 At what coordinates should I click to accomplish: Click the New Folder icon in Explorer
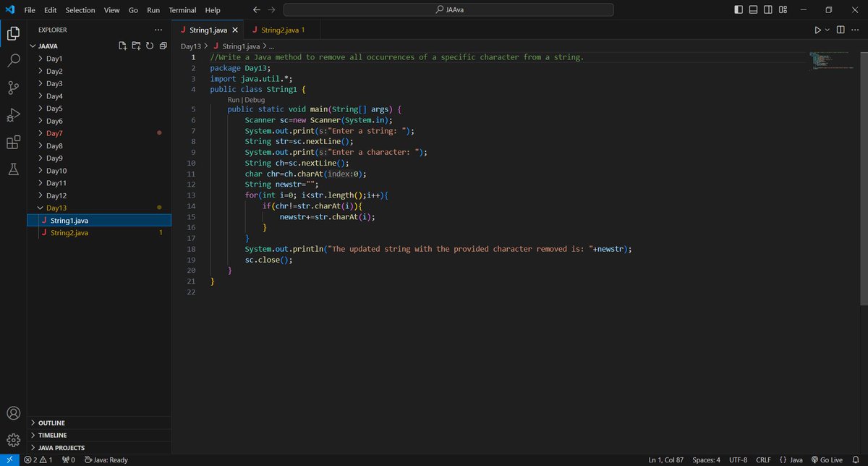point(136,46)
